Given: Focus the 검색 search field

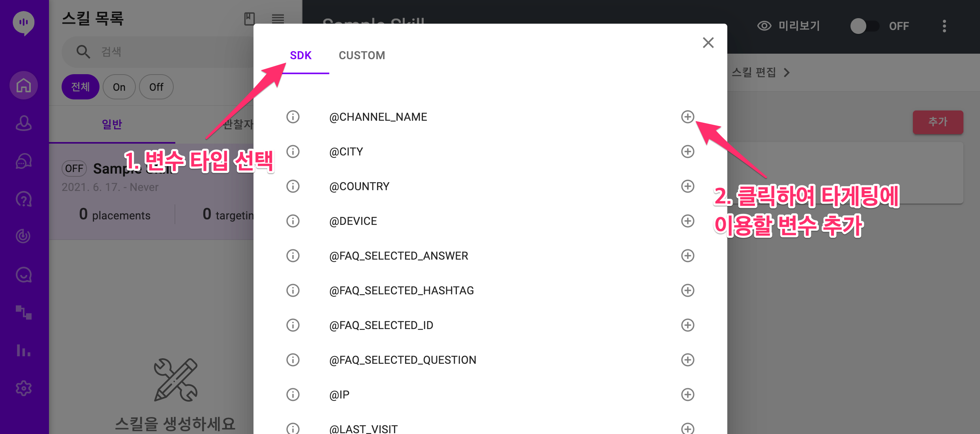Looking at the screenshot, I should click(x=158, y=52).
